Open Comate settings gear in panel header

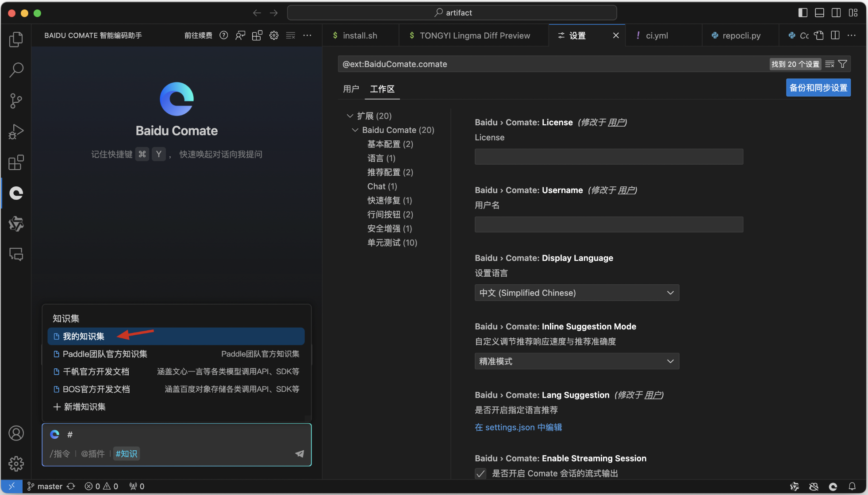tap(274, 35)
